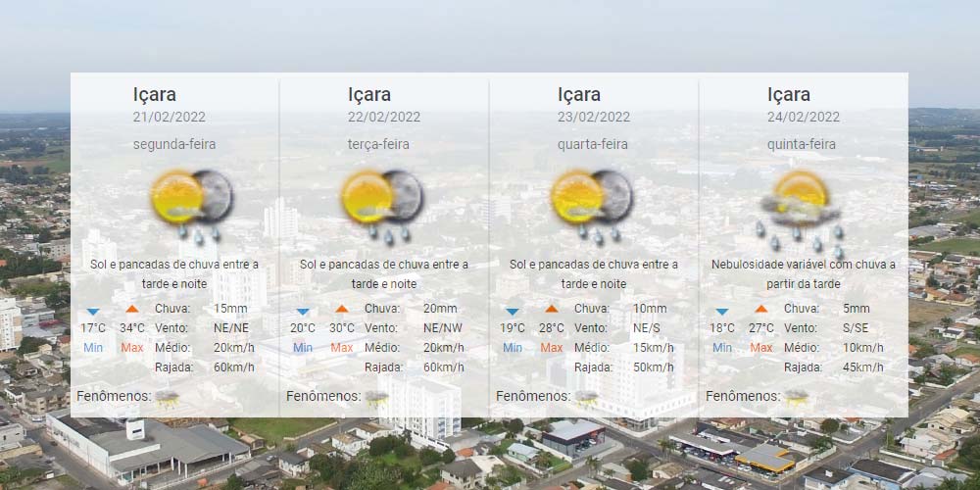Click the orange maximum arrow above 34°C
The image size is (980, 490).
coord(132,310)
